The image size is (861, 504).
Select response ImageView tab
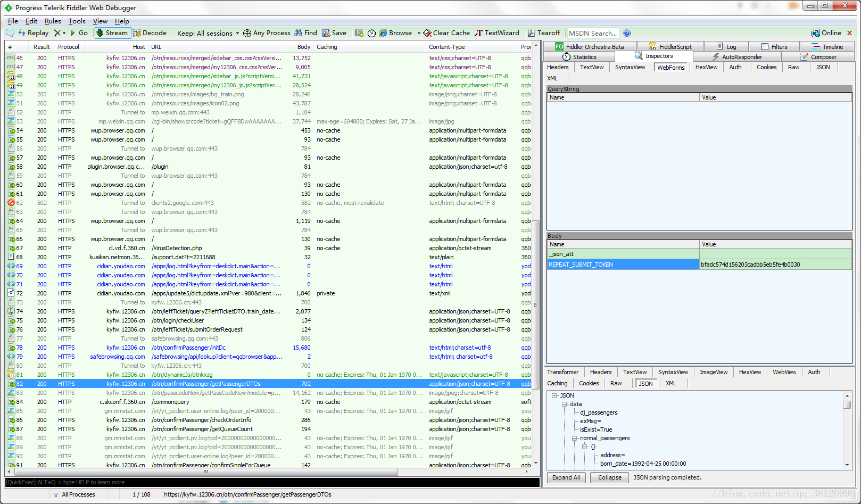click(714, 372)
